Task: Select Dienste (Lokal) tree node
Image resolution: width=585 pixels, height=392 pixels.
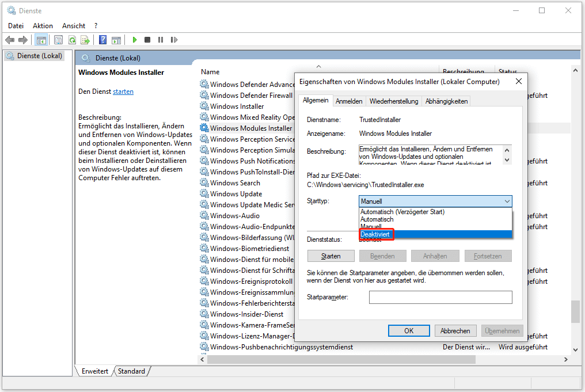Action: tap(35, 56)
